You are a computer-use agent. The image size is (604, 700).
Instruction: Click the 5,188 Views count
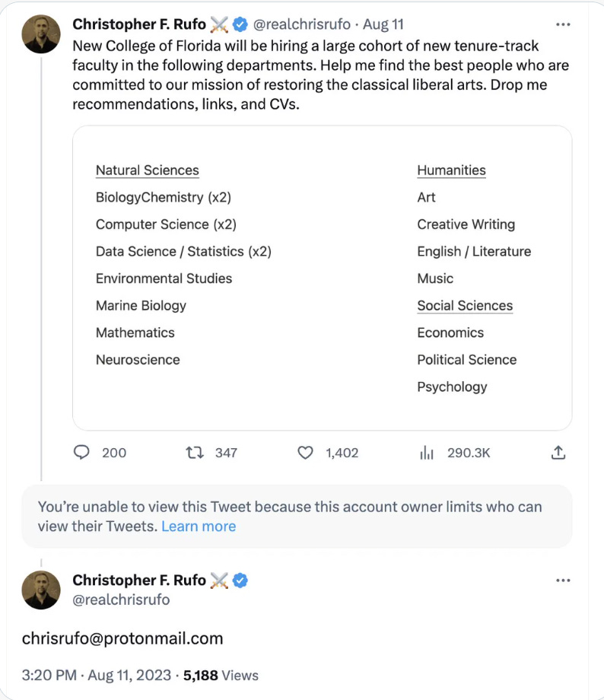[226, 675]
